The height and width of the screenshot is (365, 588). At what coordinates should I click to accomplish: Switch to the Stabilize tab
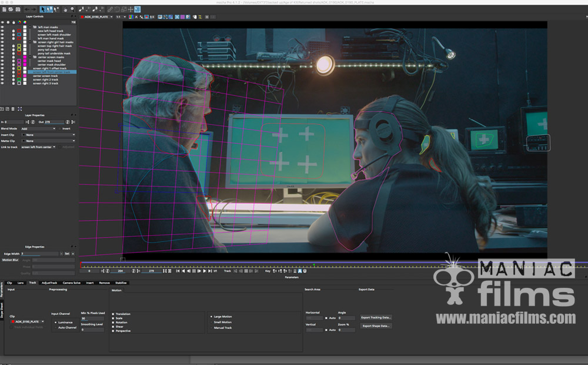(x=121, y=283)
